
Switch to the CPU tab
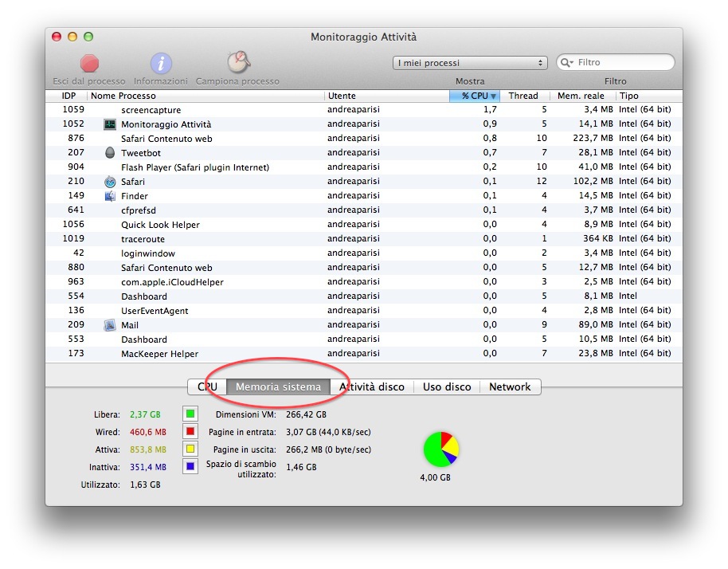[207, 387]
